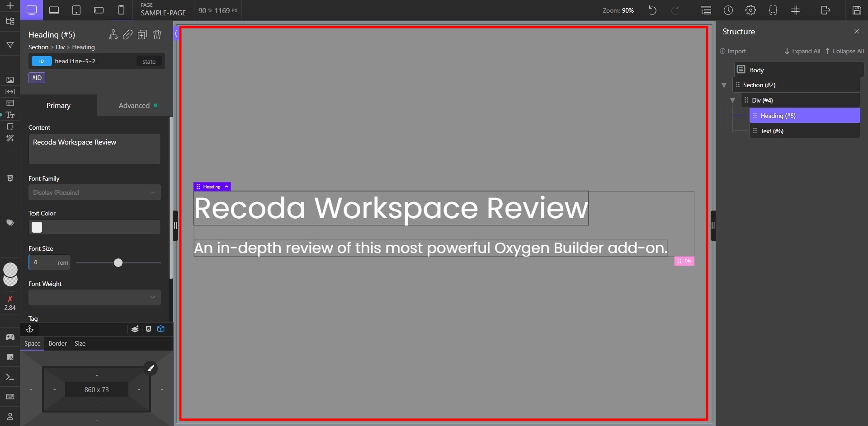The width and height of the screenshot is (868, 426).
Task: Switch to tablet preview mode
Action: (x=76, y=10)
